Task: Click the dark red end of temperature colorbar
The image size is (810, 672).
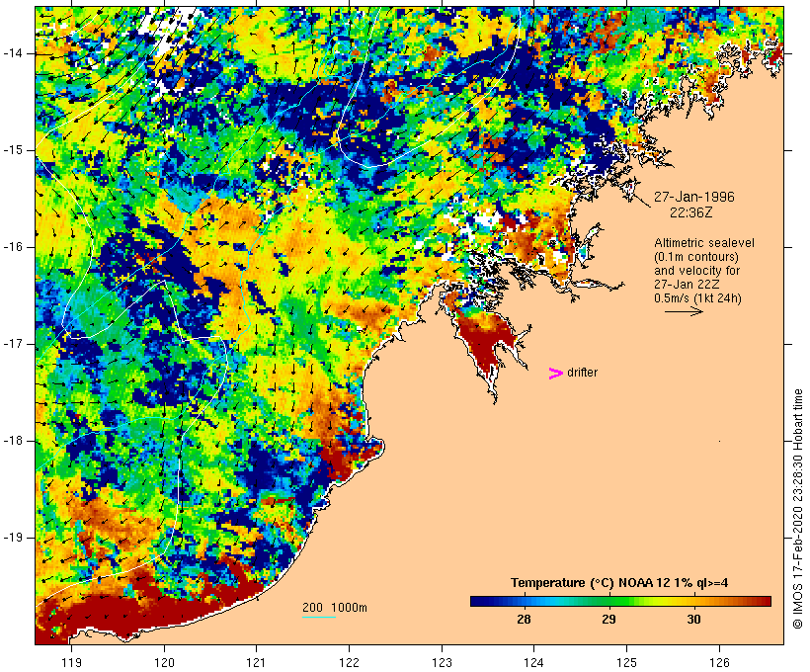Action: click(764, 601)
